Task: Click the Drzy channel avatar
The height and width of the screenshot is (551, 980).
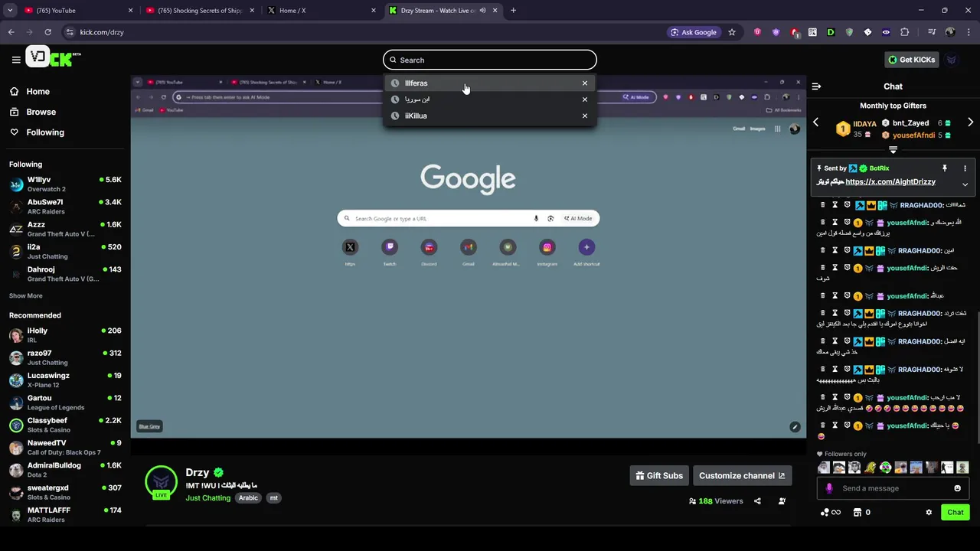Action: [161, 482]
